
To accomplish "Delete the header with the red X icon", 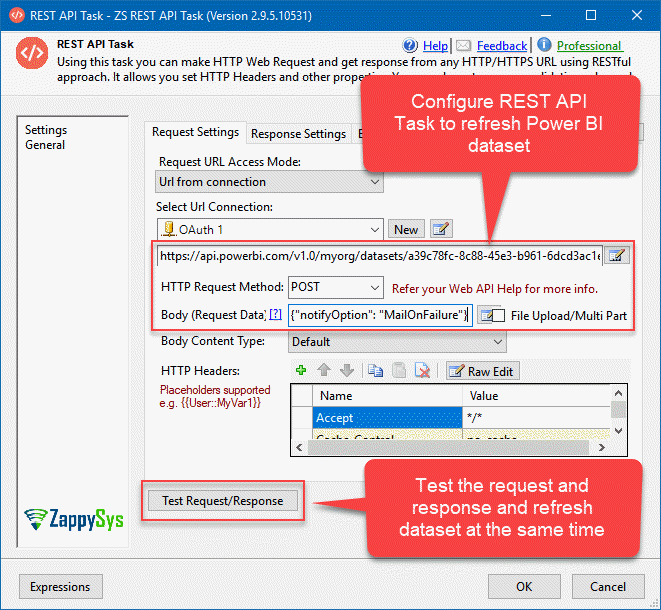I will click(422, 371).
